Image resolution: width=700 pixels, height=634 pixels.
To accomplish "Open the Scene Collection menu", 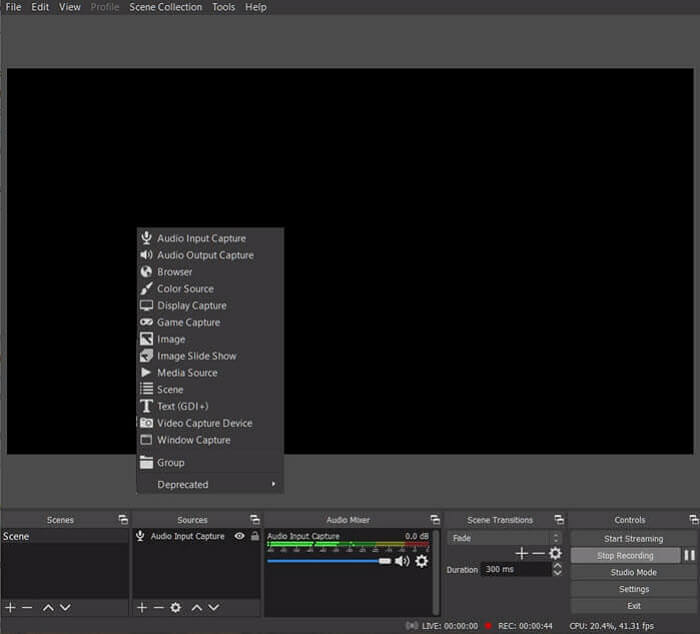I will 165,7.
